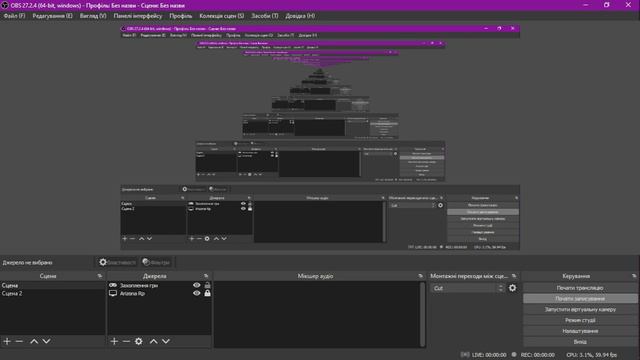Click the LIVE status indicator icon

pos(465,355)
